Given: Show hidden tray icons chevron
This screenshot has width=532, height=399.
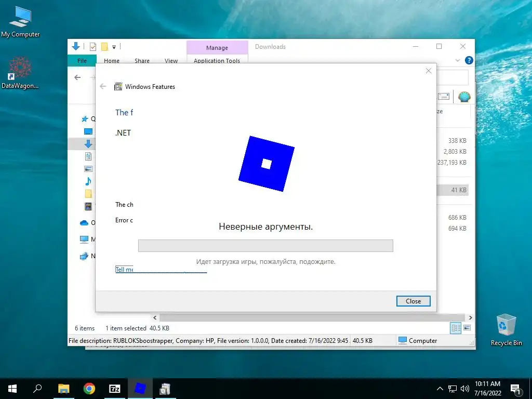Looking at the screenshot, I should (x=440, y=389).
